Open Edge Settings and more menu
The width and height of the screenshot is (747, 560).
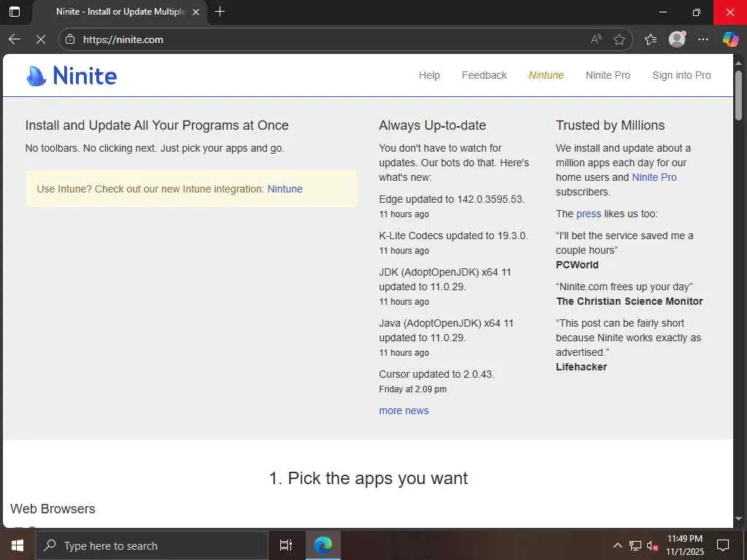(x=703, y=39)
